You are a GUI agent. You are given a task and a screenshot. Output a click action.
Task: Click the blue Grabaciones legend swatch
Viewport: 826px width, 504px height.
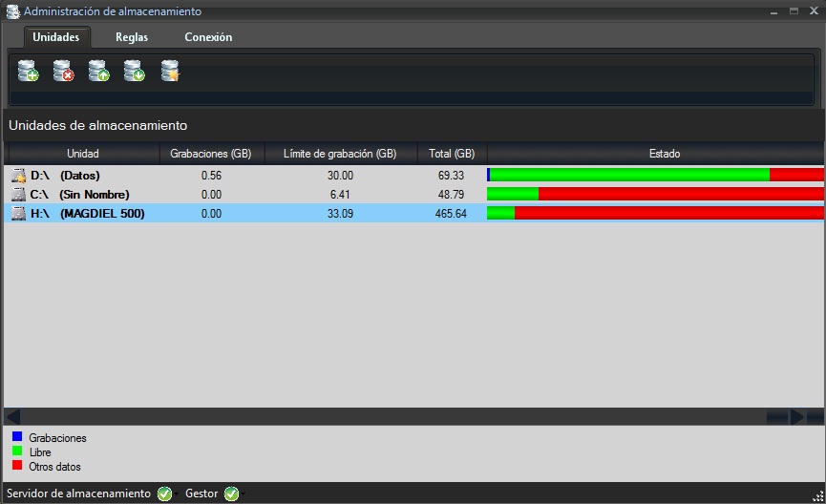pos(17,437)
